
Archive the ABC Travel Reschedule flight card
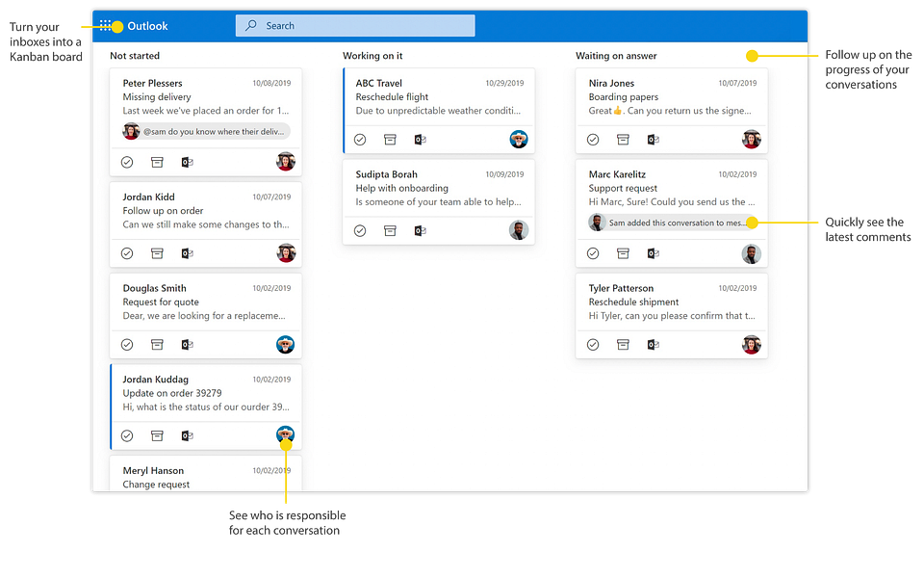(390, 140)
